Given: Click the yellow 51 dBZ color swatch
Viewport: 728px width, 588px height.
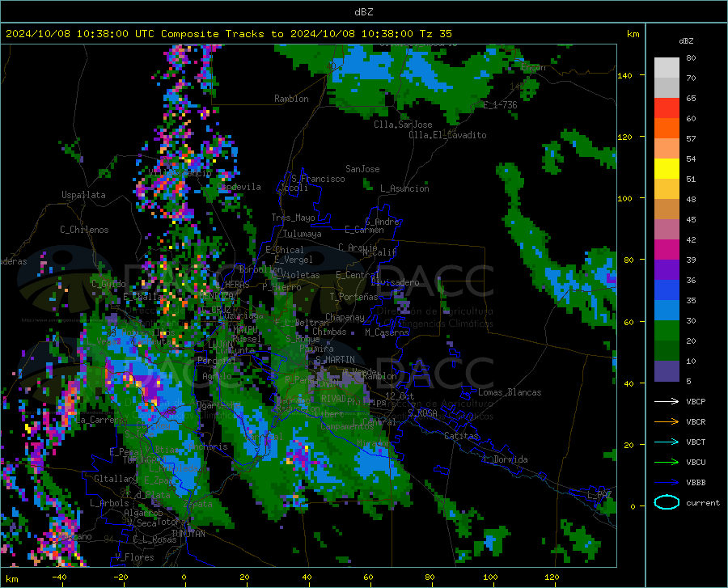Looking at the screenshot, I should 667,169.
